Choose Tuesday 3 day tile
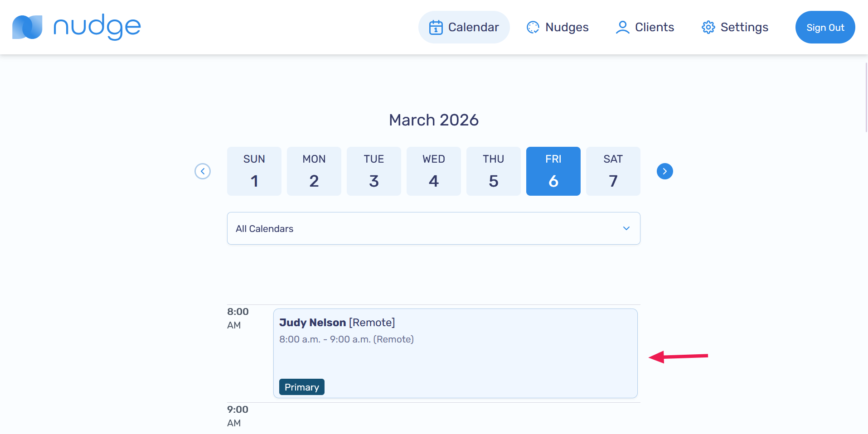The width and height of the screenshot is (868, 434). 374,171
